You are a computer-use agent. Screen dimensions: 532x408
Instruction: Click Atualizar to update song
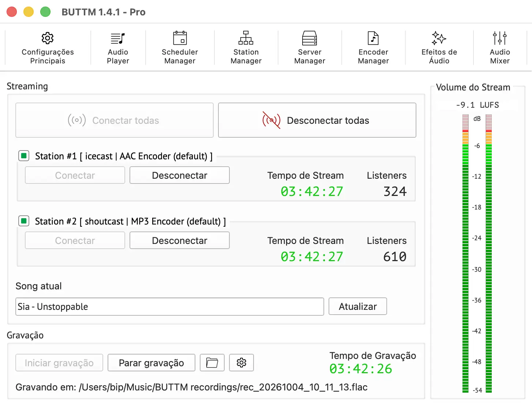358,307
